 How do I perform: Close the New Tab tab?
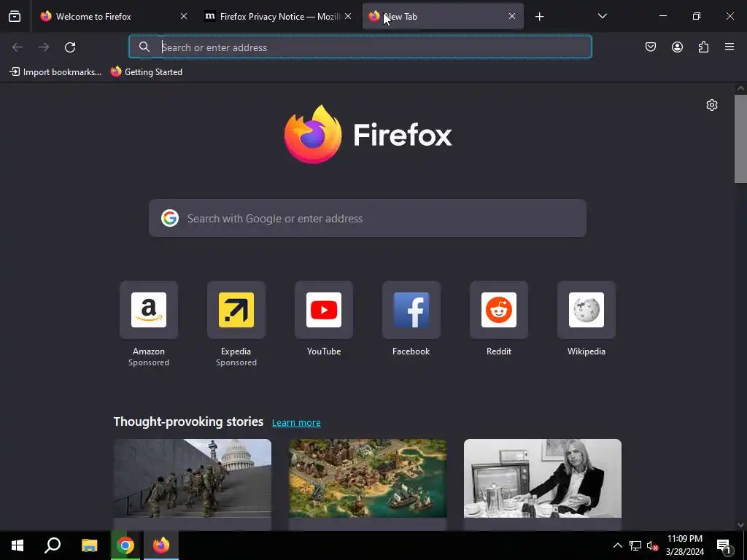pos(512,16)
